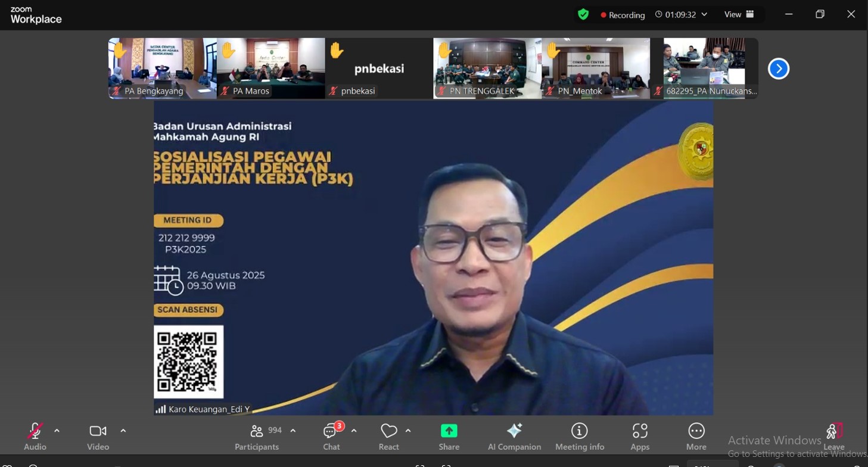Select the PN TRENGGALEK video thumbnail
868x467 pixels.
487,68
